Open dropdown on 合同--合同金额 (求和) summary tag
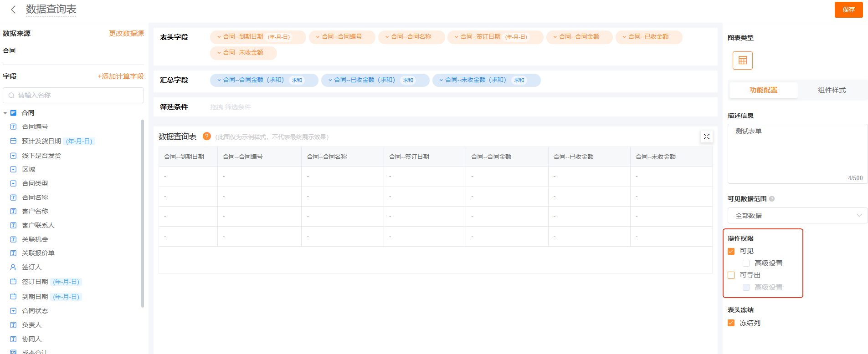This screenshot has width=868, height=354. [x=219, y=80]
